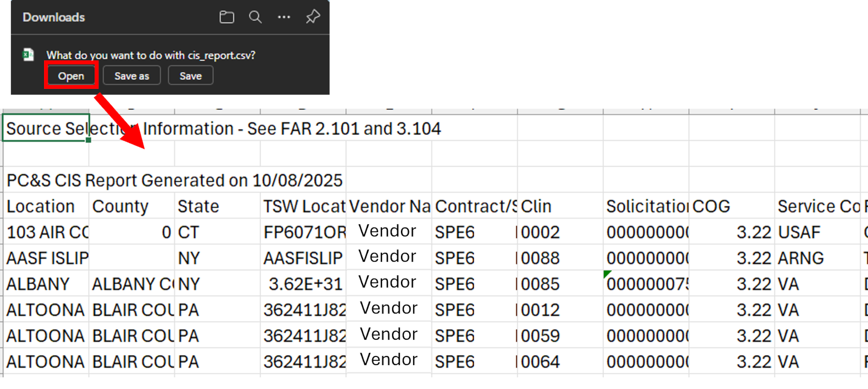Select the COG header cell

coord(732,206)
